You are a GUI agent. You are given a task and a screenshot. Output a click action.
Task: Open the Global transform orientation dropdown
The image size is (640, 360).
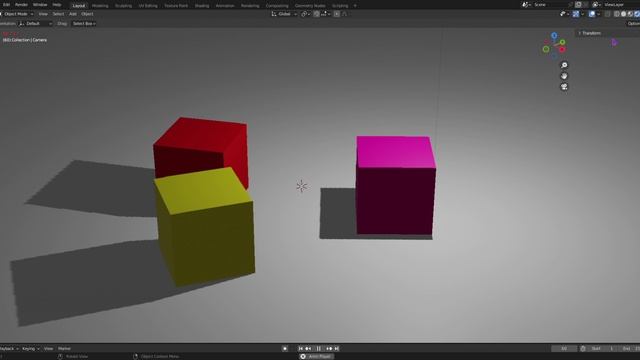(x=284, y=14)
